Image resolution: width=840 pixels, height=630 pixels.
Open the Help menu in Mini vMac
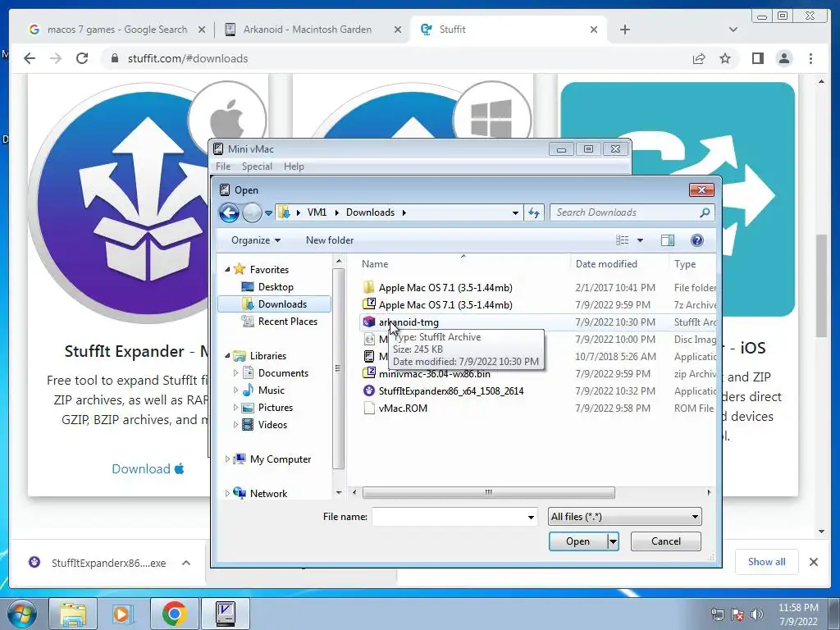[x=294, y=167]
